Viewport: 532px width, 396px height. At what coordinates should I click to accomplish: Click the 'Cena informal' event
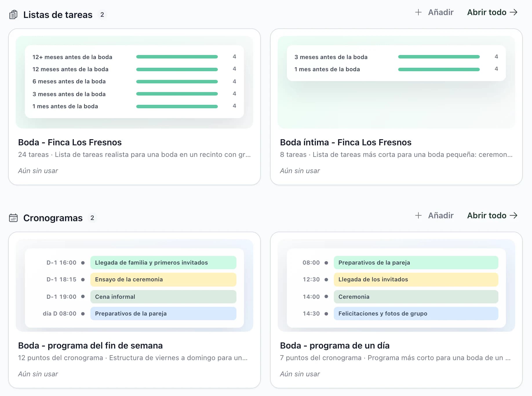163,297
